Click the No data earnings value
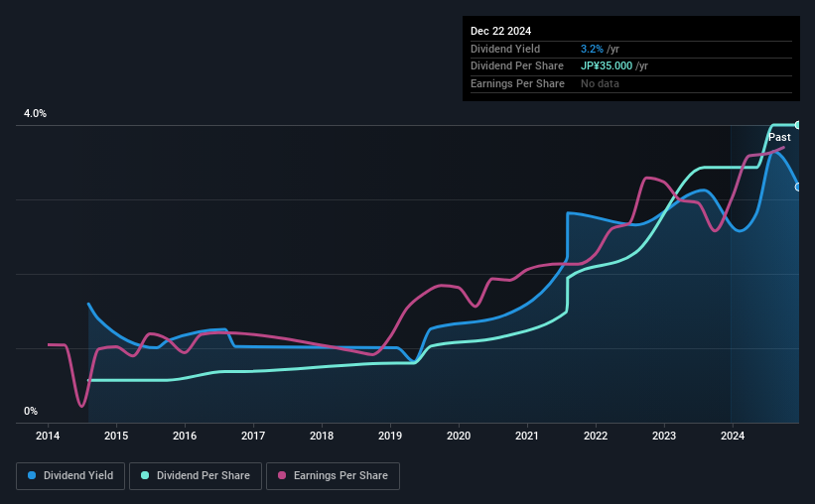The image size is (815, 504). coord(600,83)
